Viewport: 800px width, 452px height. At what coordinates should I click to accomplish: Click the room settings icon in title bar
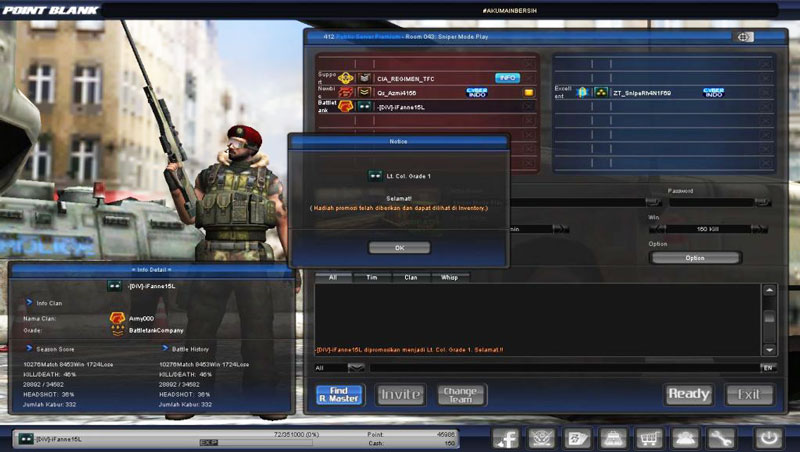(745, 37)
